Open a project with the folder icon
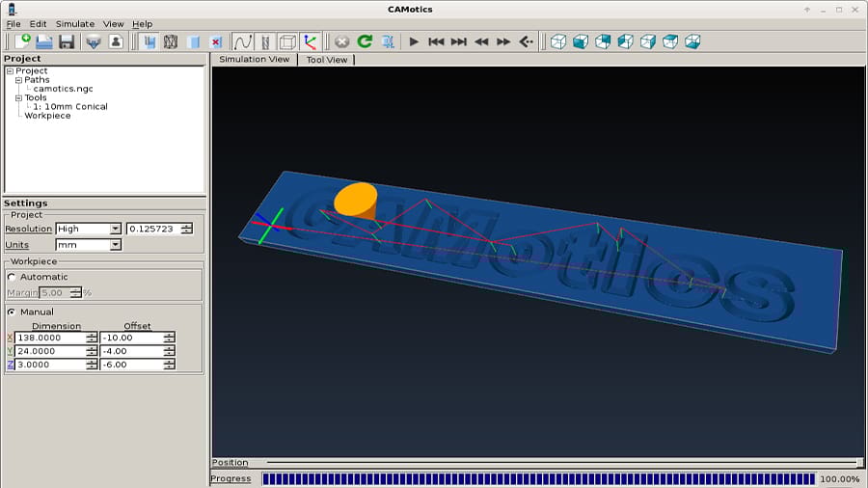Viewport: 868px width, 488px height. click(x=44, y=41)
